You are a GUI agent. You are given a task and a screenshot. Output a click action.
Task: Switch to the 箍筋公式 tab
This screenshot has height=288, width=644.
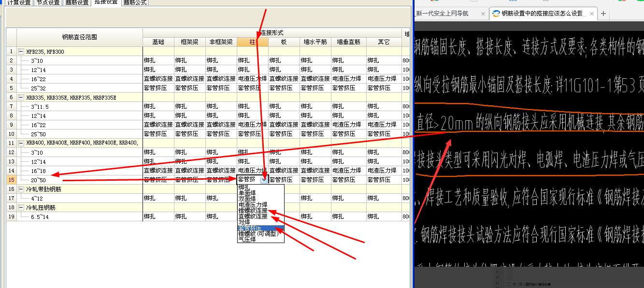(x=135, y=2)
